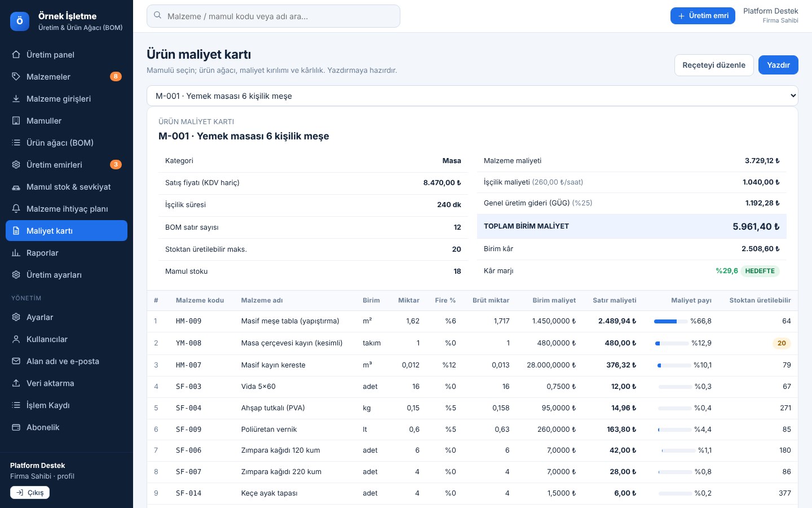Click the Alan adı ve e-posta envelope icon
This screenshot has height=508, width=812.
16,361
